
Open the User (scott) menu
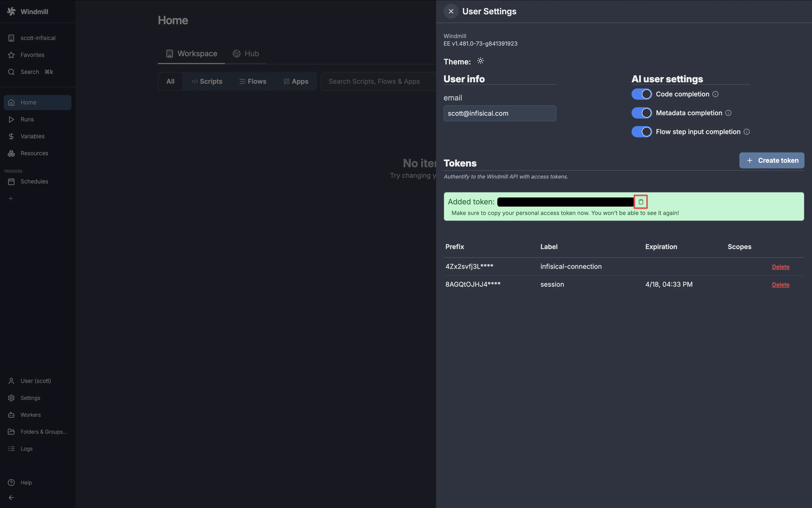click(38, 381)
